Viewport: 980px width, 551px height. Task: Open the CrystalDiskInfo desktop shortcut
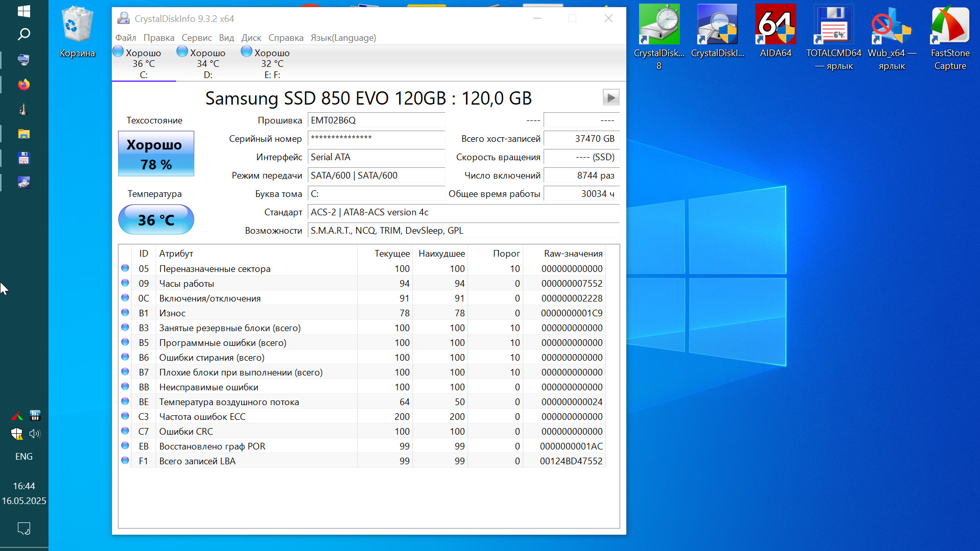coord(717,26)
